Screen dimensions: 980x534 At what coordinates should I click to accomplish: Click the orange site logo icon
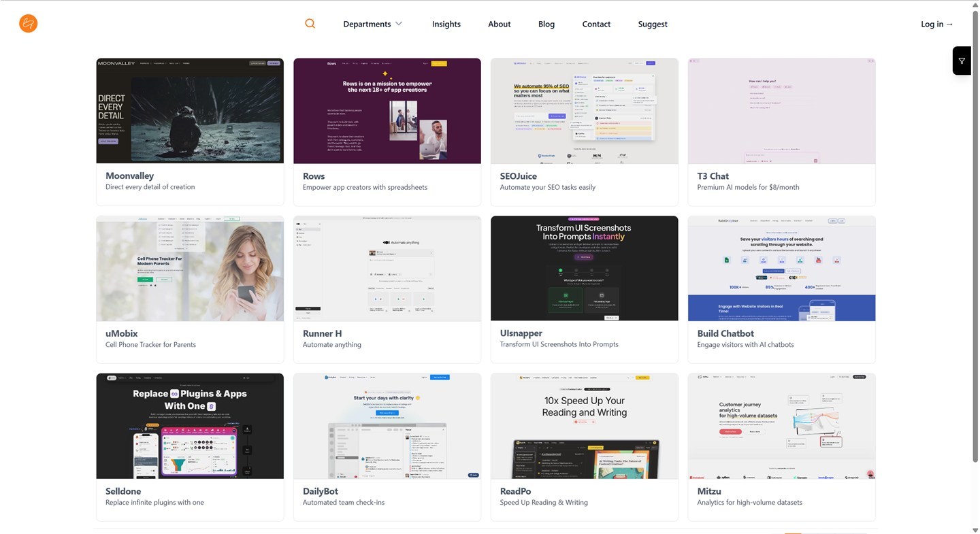(28, 24)
